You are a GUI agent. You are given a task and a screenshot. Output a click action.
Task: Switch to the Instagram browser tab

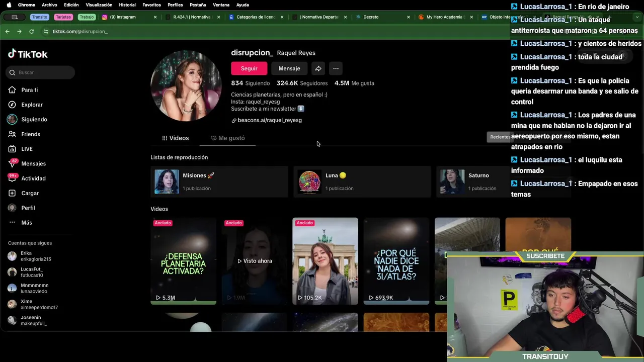(x=129, y=17)
